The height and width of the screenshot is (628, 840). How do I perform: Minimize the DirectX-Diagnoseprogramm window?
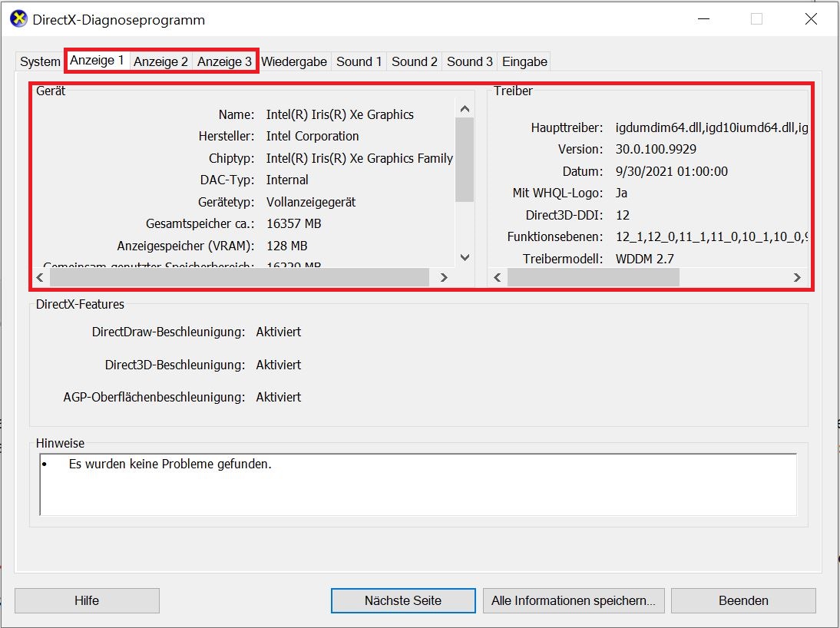click(704, 18)
